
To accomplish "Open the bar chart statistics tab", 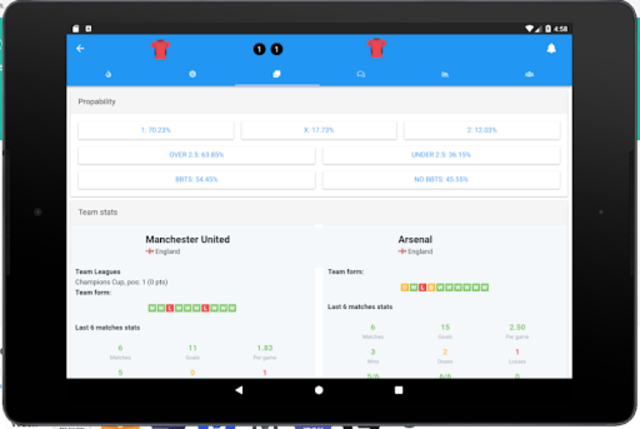I will [445, 74].
